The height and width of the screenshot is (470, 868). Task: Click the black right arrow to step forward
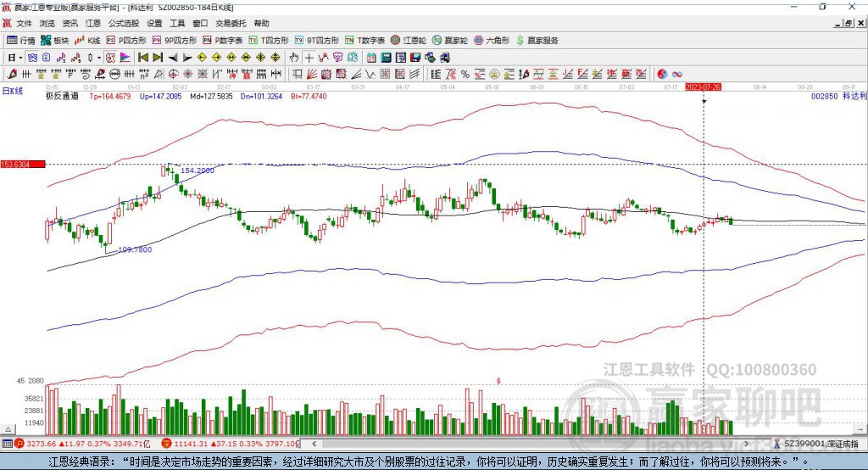point(187,58)
